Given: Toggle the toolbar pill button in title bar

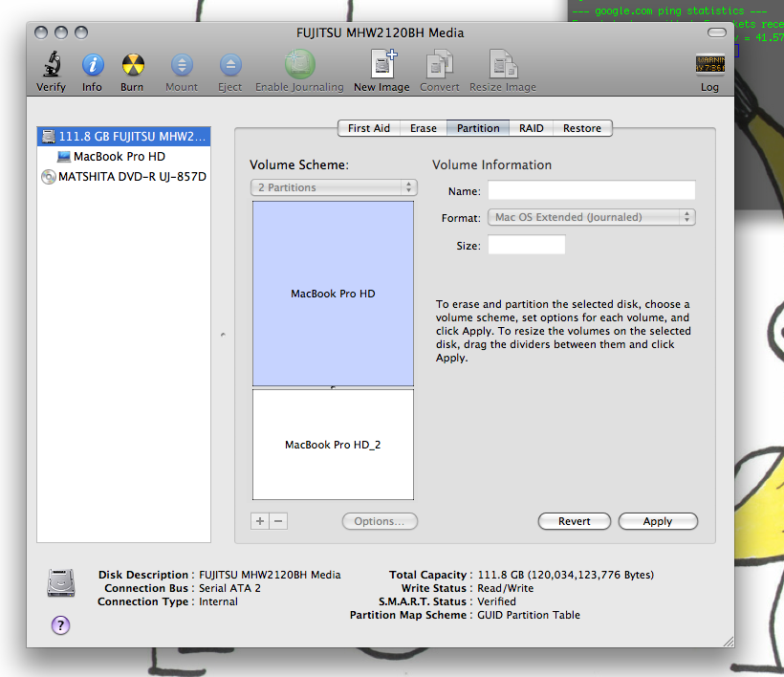Looking at the screenshot, I should pos(716,33).
